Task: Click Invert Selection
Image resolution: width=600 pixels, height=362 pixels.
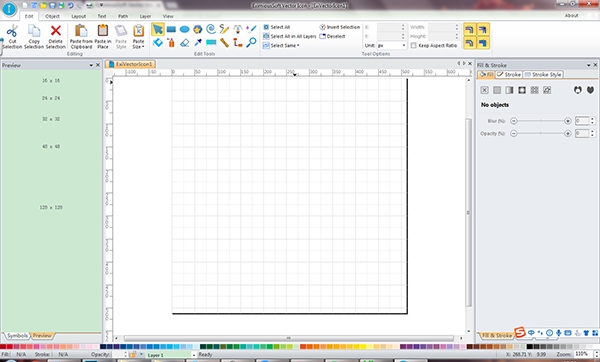Action: 340,27
